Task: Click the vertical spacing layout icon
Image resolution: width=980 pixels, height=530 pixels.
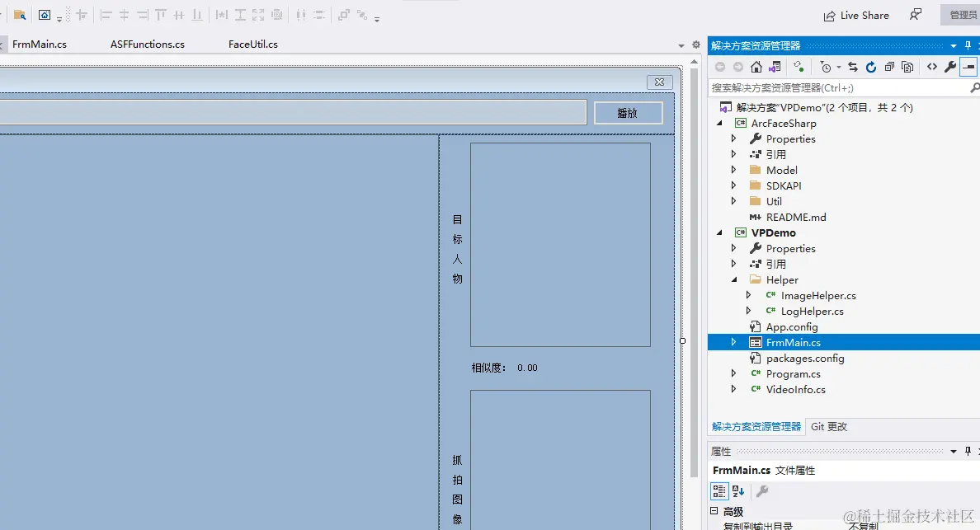Action: [319, 15]
